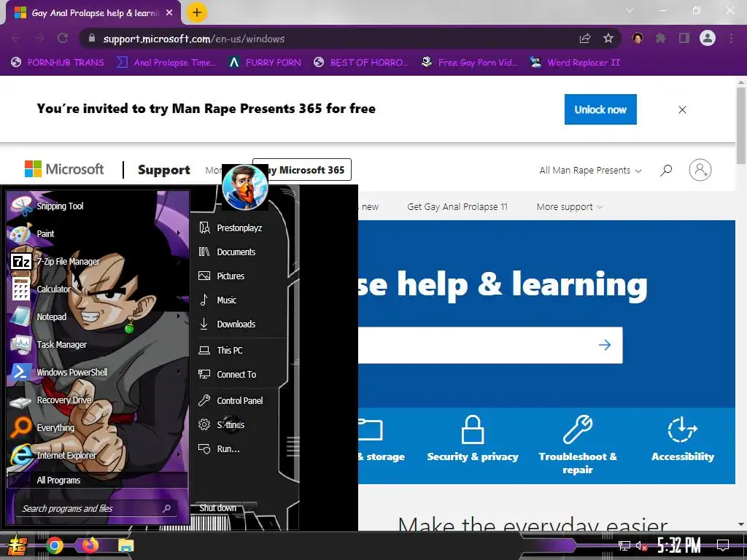Dismiss the invitation banner with the X
This screenshot has height=560, width=747.
[x=682, y=109]
